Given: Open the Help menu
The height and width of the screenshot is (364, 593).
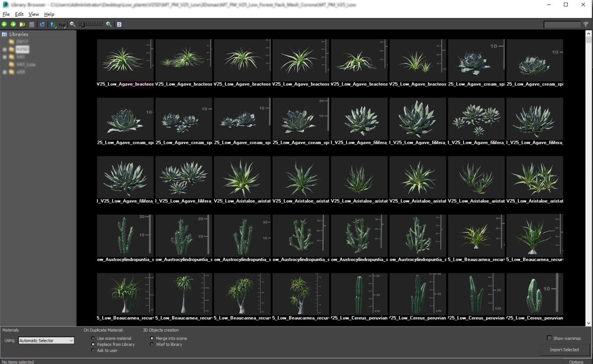Looking at the screenshot, I should pos(49,14).
